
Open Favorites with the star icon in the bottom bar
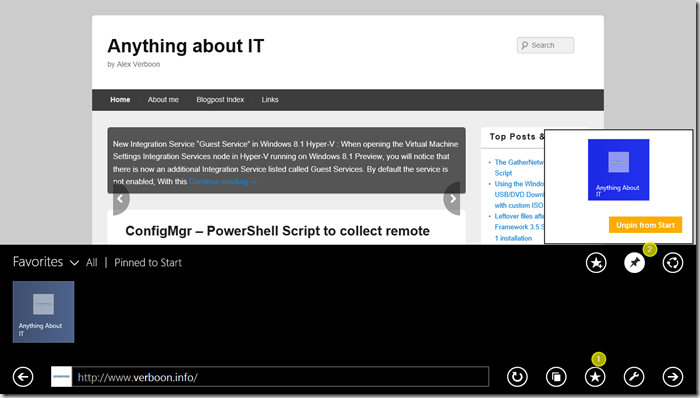pos(595,377)
